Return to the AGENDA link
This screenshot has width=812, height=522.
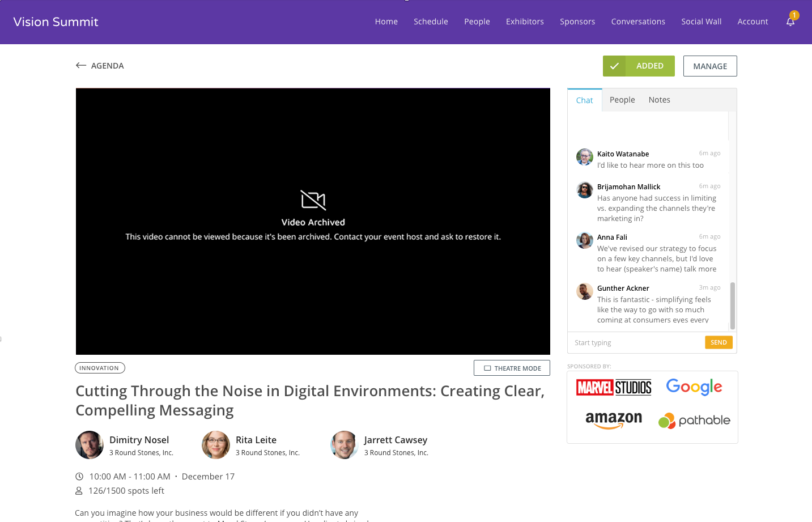tap(107, 66)
